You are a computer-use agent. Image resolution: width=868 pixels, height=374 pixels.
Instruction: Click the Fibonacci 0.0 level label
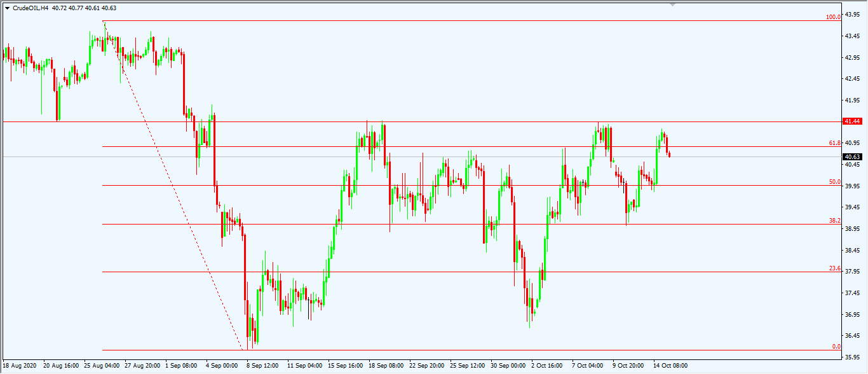(836, 347)
